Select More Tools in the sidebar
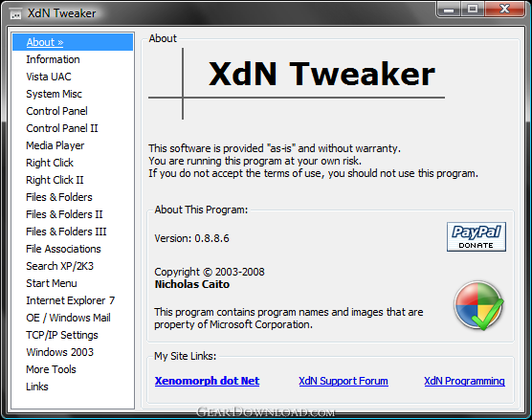 pyautogui.click(x=51, y=369)
